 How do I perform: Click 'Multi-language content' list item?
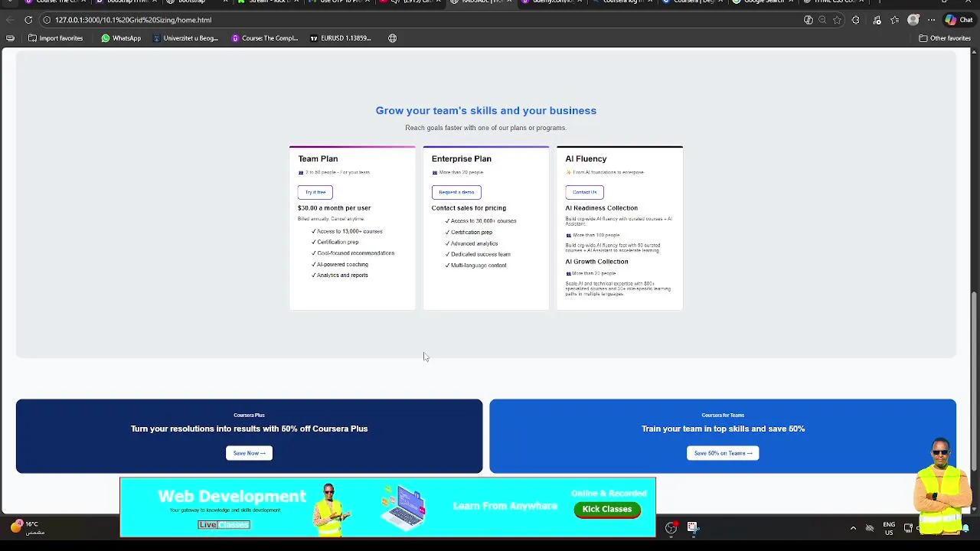pyautogui.click(x=475, y=266)
